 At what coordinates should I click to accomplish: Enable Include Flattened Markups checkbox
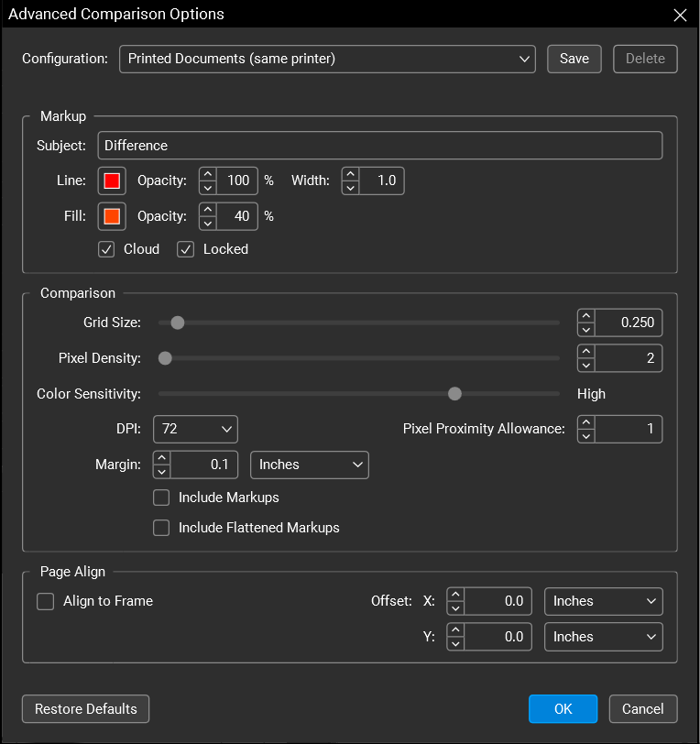[161, 528]
